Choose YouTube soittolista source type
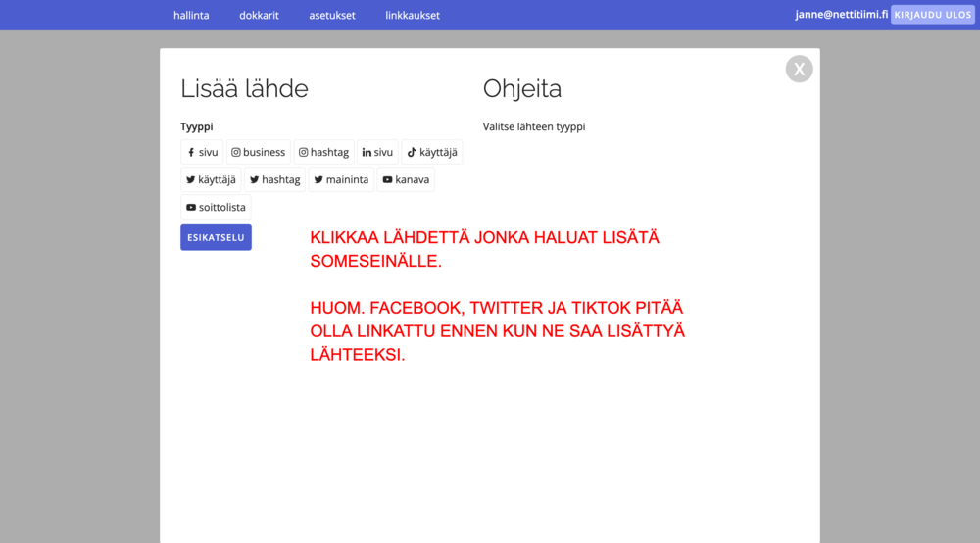This screenshot has width=980, height=543. click(216, 207)
